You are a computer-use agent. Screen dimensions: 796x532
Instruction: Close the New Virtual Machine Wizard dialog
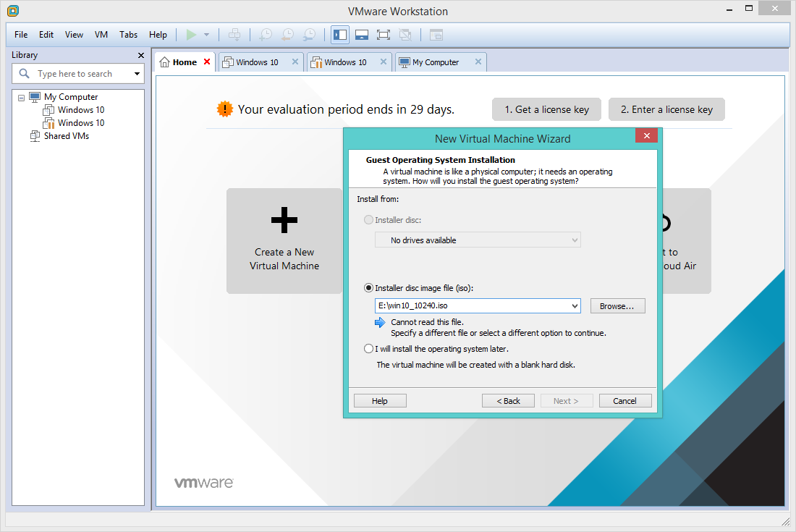point(646,135)
